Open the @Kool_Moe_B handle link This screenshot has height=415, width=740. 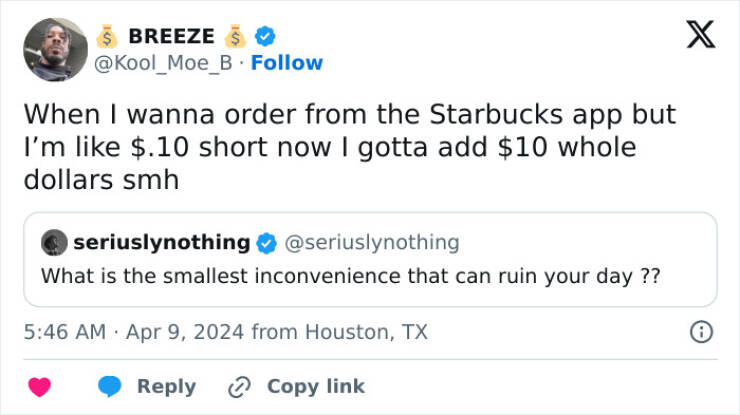tap(166, 63)
